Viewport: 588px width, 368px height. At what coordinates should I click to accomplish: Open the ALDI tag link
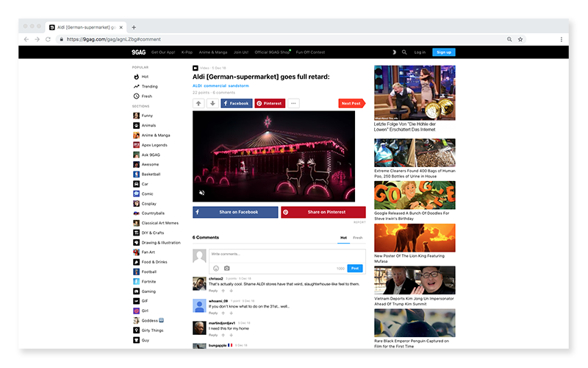click(x=197, y=85)
